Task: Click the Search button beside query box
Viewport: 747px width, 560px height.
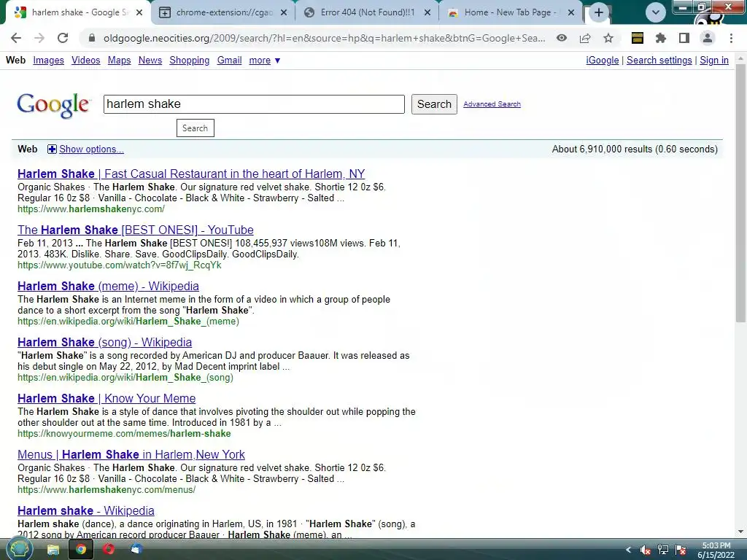Action: pyautogui.click(x=434, y=104)
